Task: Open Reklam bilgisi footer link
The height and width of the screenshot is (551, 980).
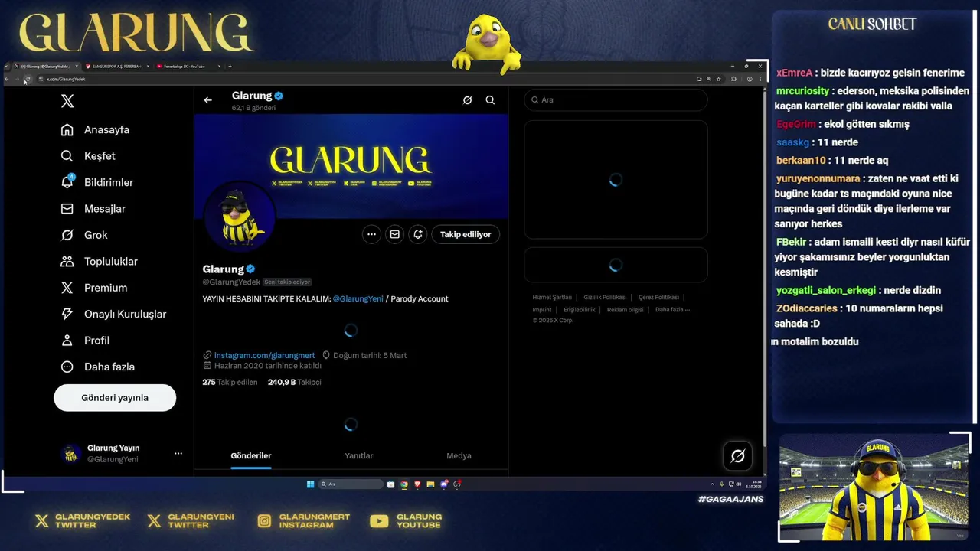Action: [x=626, y=310]
